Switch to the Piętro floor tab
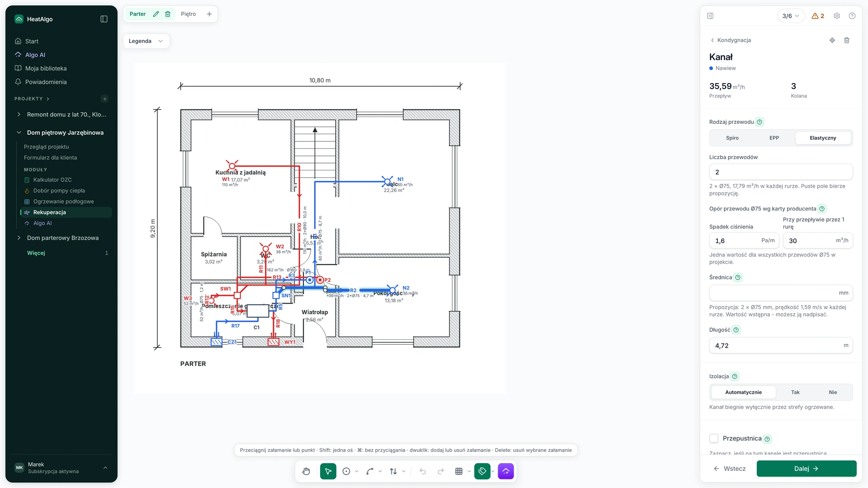The image size is (868, 488). 188,14
